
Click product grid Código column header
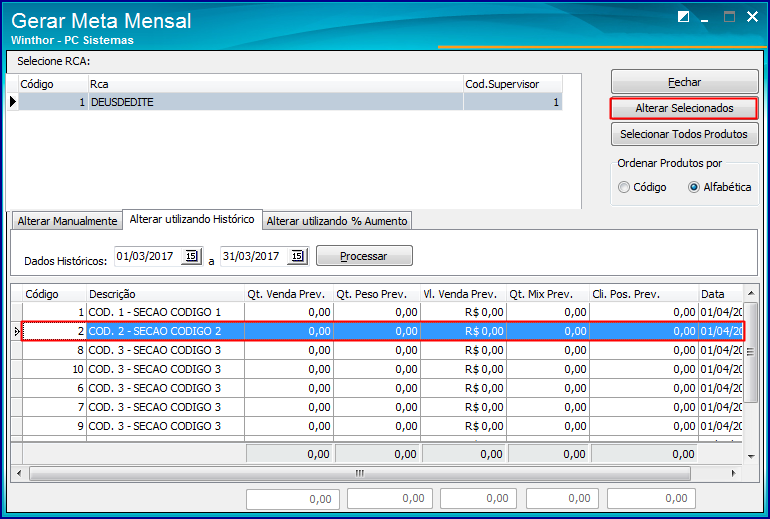(55, 294)
